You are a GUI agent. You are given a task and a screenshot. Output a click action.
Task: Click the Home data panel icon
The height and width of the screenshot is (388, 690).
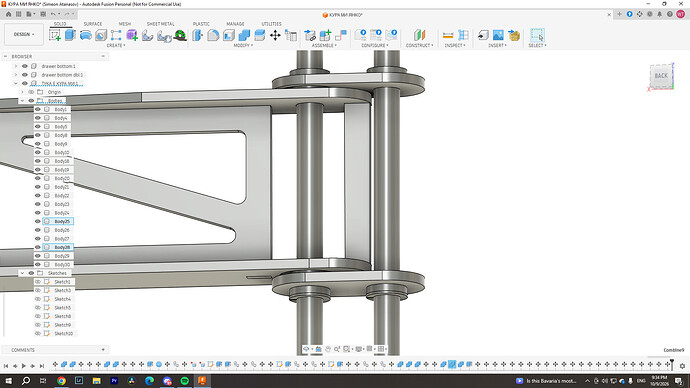[x=8, y=14]
